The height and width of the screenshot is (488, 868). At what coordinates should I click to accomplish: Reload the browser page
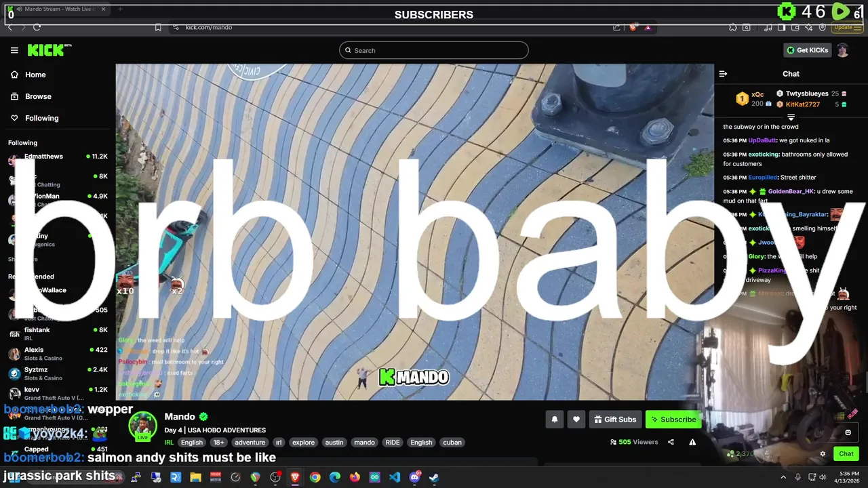pos(37,27)
